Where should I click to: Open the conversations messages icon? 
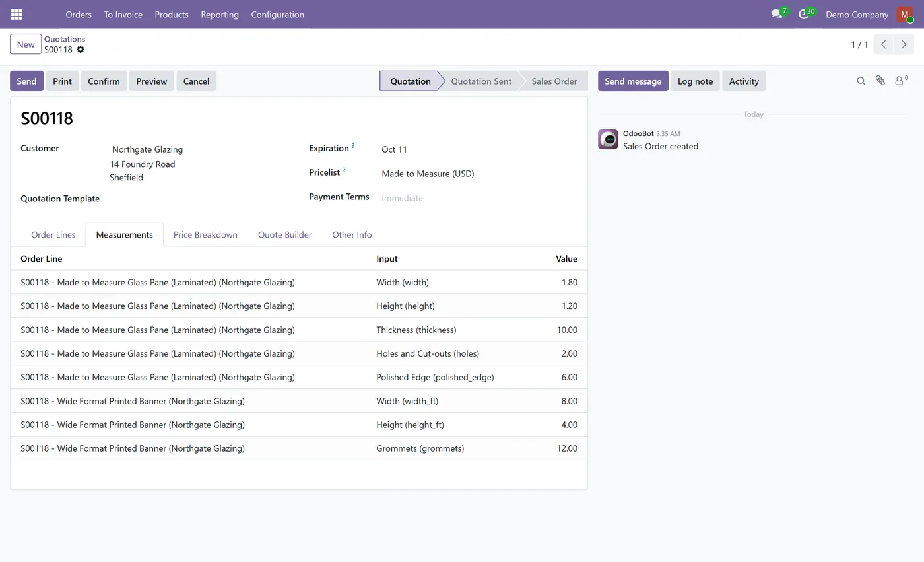pyautogui.click(x=777, y=14)
